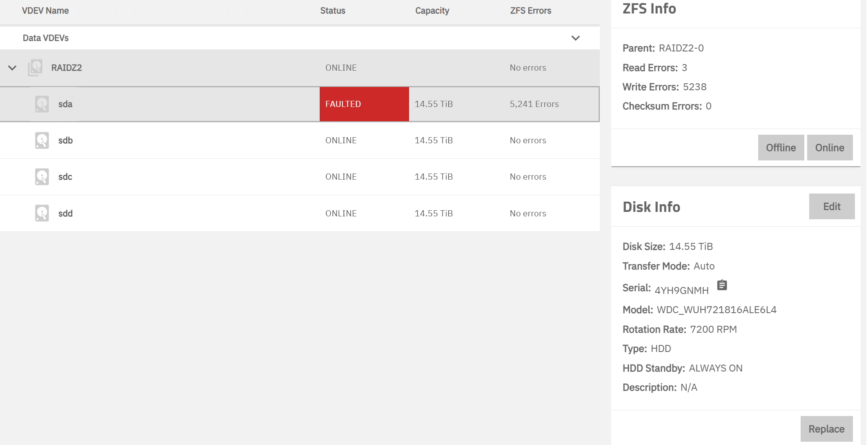Click the Data VDEVs section label
Image resolution: width=868 pixels, height=445 pixels.
[46, 38]
